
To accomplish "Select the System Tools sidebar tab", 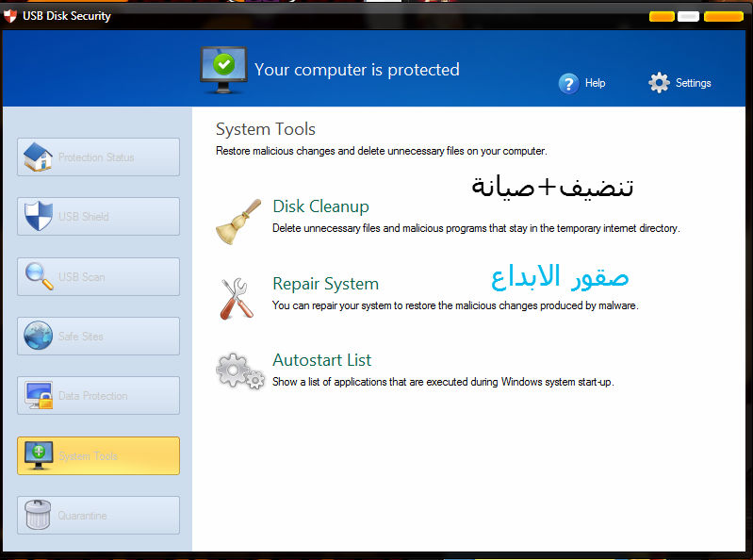I will (98, 456).
